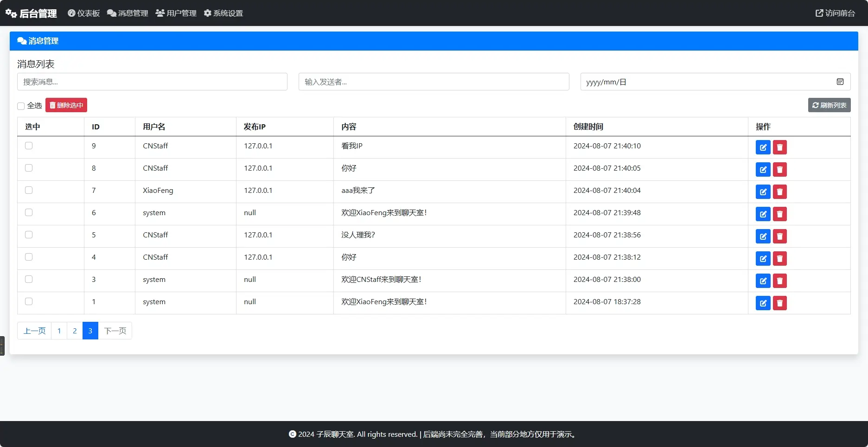Edit the XiaoFeng message with ID 7

763,192
